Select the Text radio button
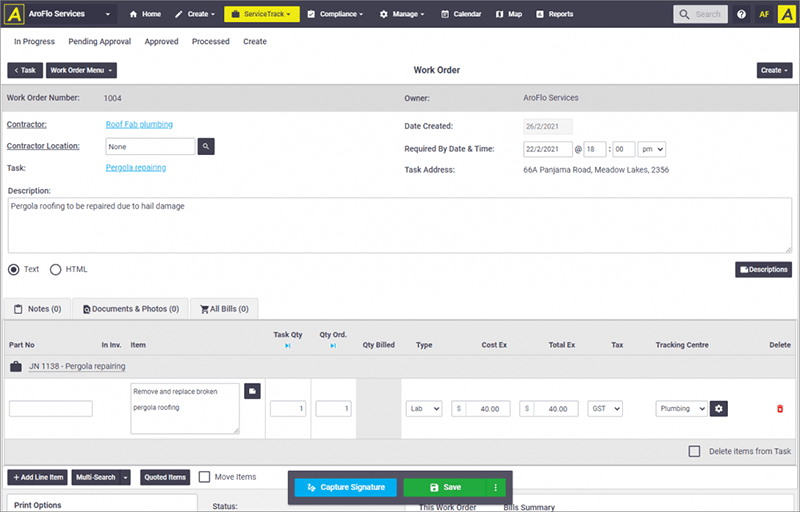The width and height of the screenshot is (800, 512). (14, 269)
